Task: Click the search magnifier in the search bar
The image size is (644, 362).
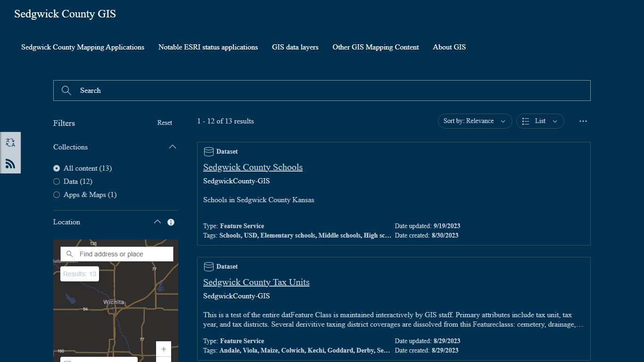Action: pyautogui.click(x=66, y=90)
